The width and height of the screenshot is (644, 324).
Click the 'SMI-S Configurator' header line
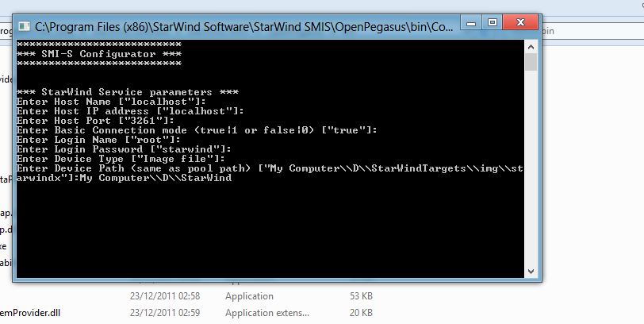99,54
